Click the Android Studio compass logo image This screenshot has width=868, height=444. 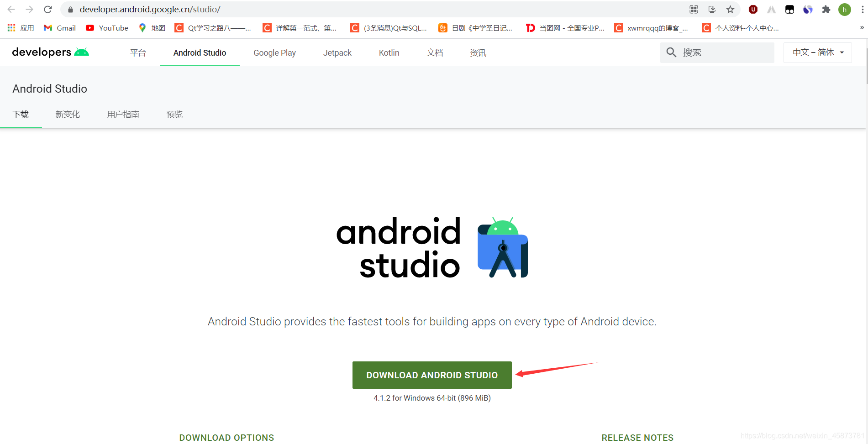coord(502,247)
